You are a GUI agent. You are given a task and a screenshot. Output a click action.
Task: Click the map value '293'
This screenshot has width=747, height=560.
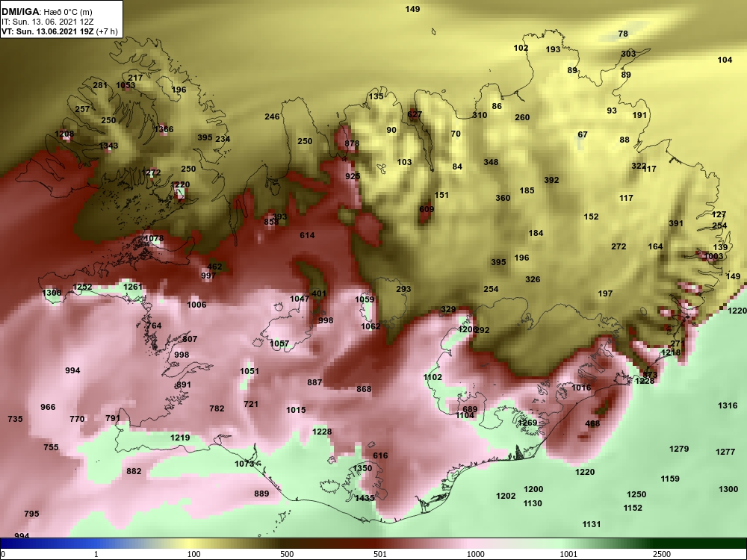pos(403,289)
